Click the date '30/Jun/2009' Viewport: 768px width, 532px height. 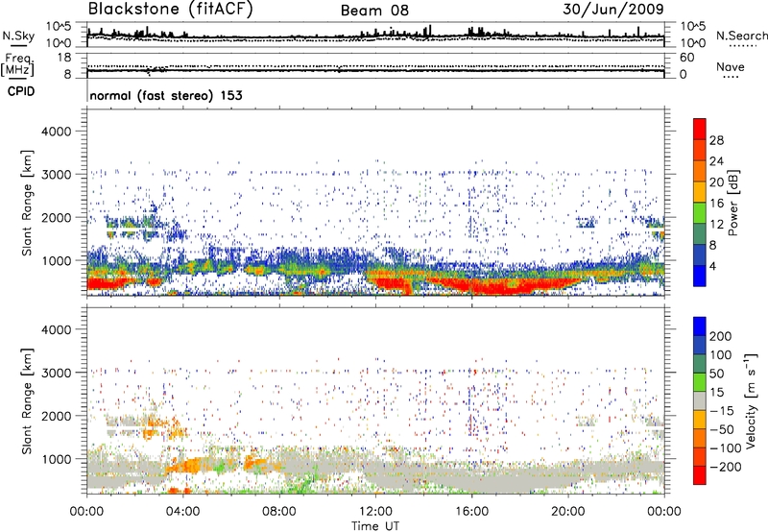pyautogui.click(x=613, y=9)
